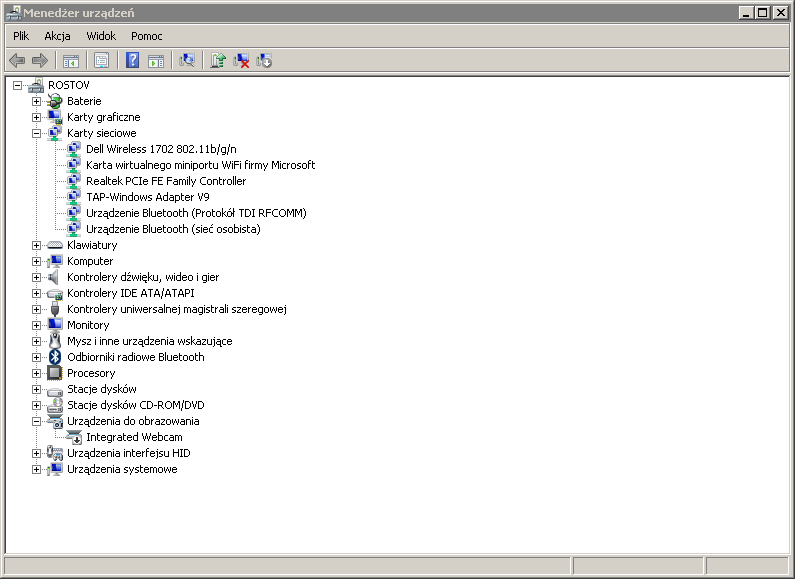Click the Karty graficzne display icon
Image resolution: width=795 pixels, height=579 pixels.
pos(55,117)
